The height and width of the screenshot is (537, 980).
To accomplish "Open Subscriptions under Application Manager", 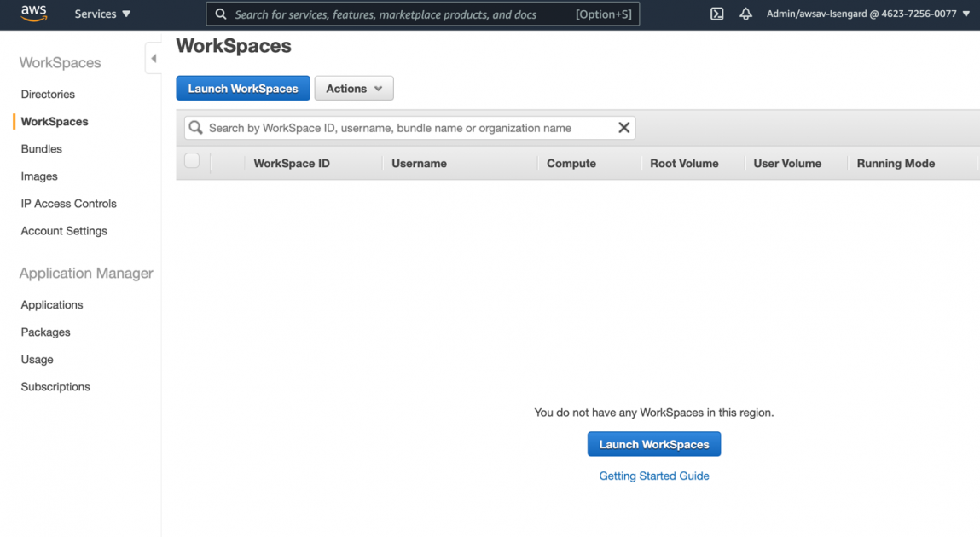I will 55,386.
